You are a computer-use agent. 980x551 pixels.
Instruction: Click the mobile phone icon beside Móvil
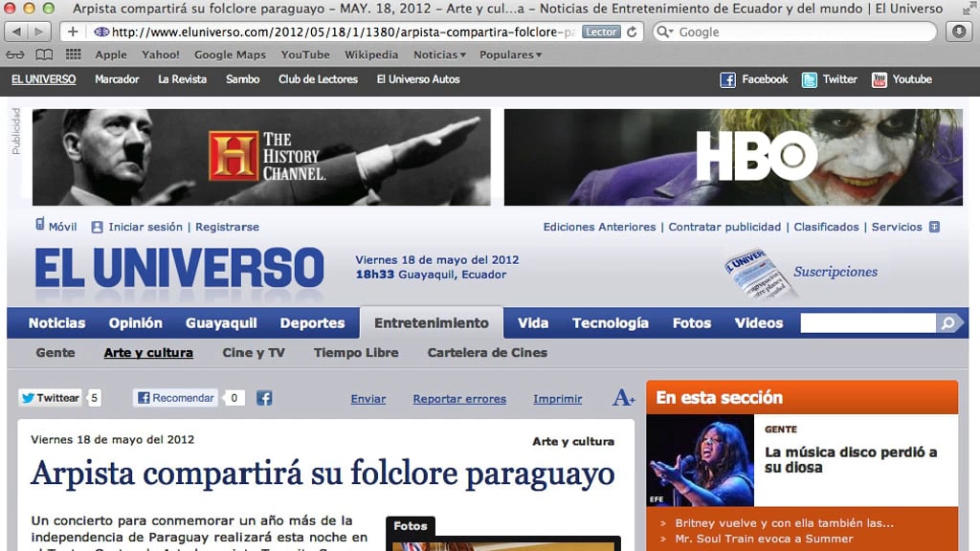coord(40,224)
